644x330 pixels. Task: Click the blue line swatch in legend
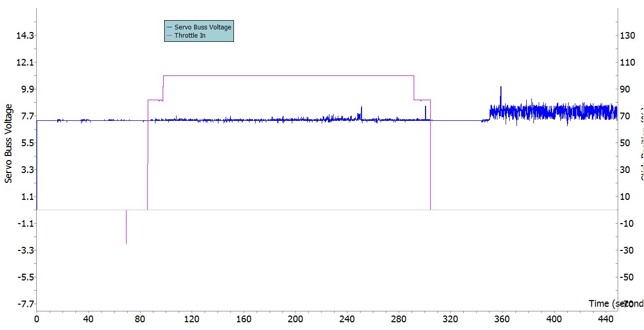tap(169, 27)
